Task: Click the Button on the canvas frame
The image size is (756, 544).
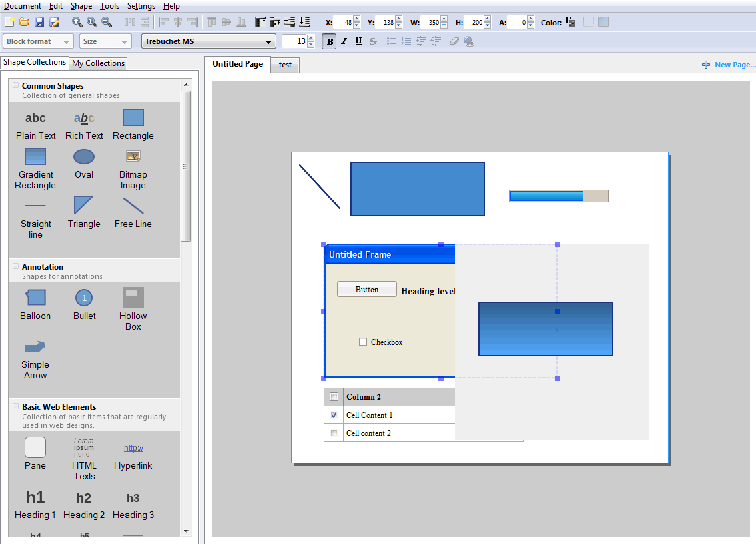Action: pyautogui.click(x=367, y=290)
